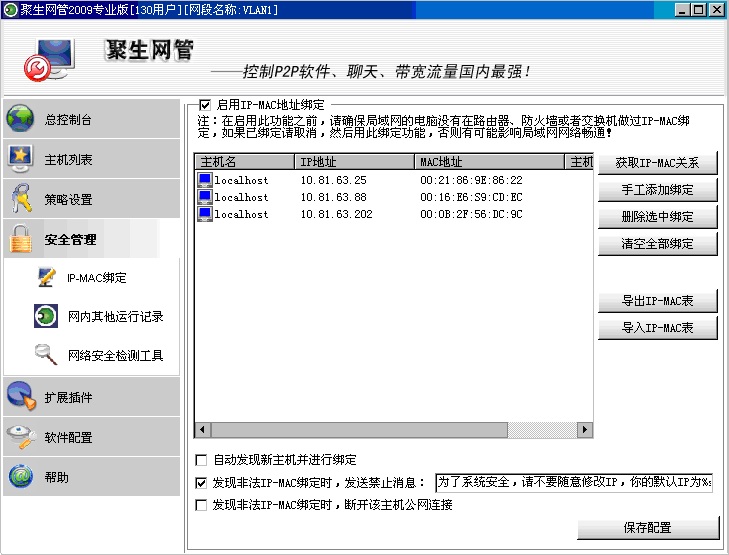
Task: Click the list's right scroll arrow
Action: 585,429
